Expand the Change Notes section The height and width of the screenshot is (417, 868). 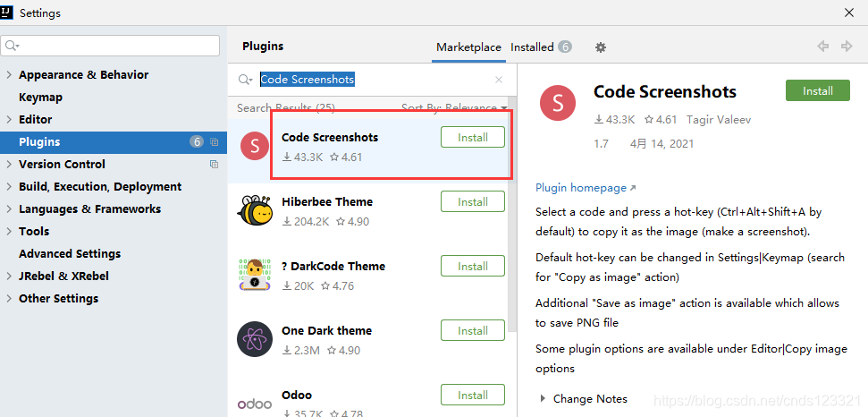543,399
